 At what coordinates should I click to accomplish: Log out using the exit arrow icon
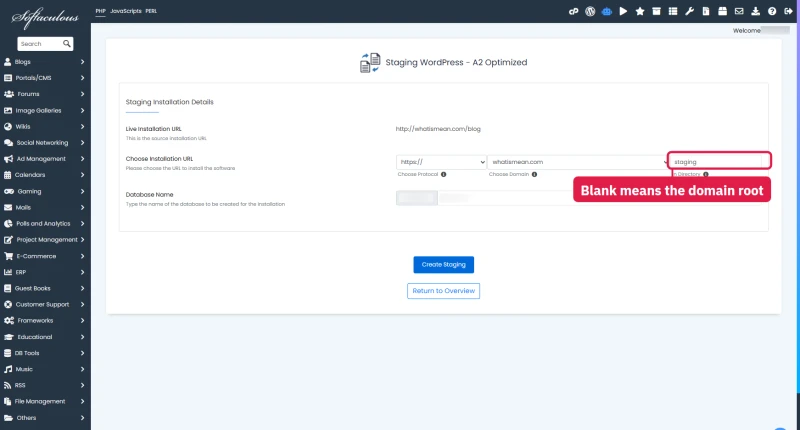pos(788,11)
